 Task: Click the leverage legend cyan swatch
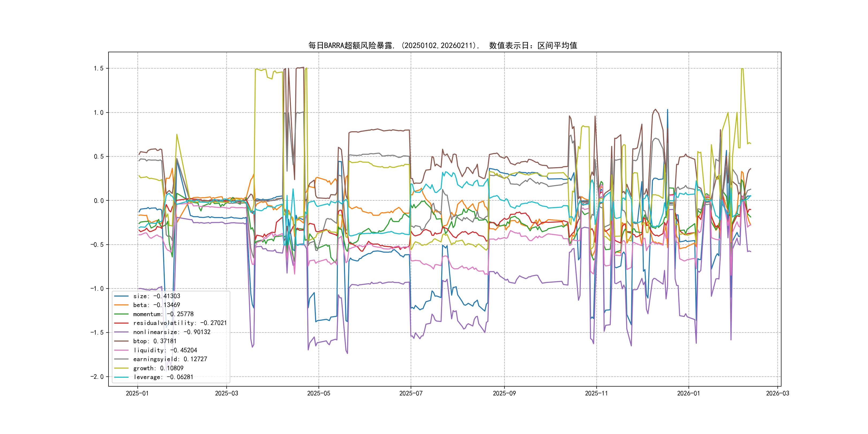coord(121,377)
